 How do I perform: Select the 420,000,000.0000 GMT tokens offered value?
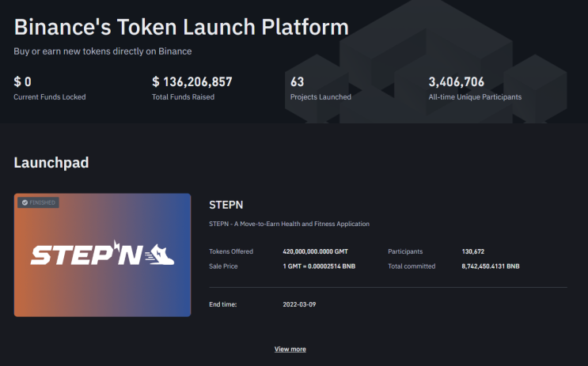[x=316, y=251]
